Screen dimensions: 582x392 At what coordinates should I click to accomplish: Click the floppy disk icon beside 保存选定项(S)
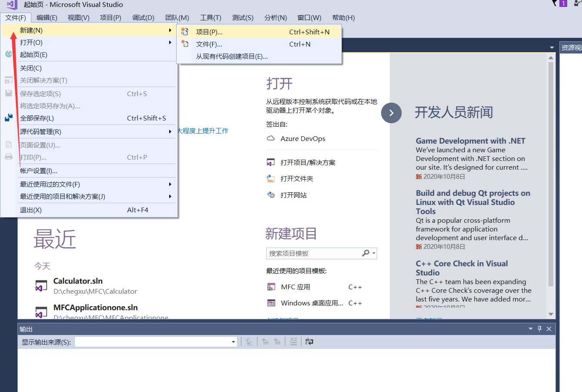click(9, 94)
